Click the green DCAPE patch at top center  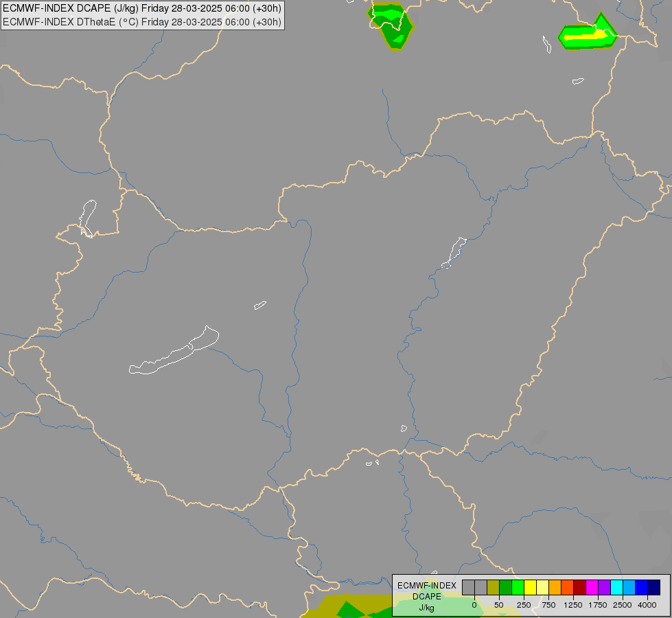(x=391, y=26)
